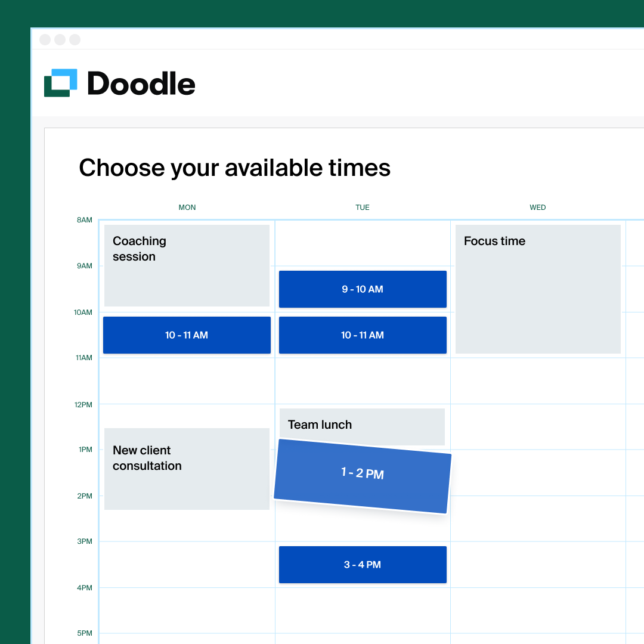644x644 pixels.
Task: Click Tuesday's 10 - 11 AM slot
Action: (363, 335)
